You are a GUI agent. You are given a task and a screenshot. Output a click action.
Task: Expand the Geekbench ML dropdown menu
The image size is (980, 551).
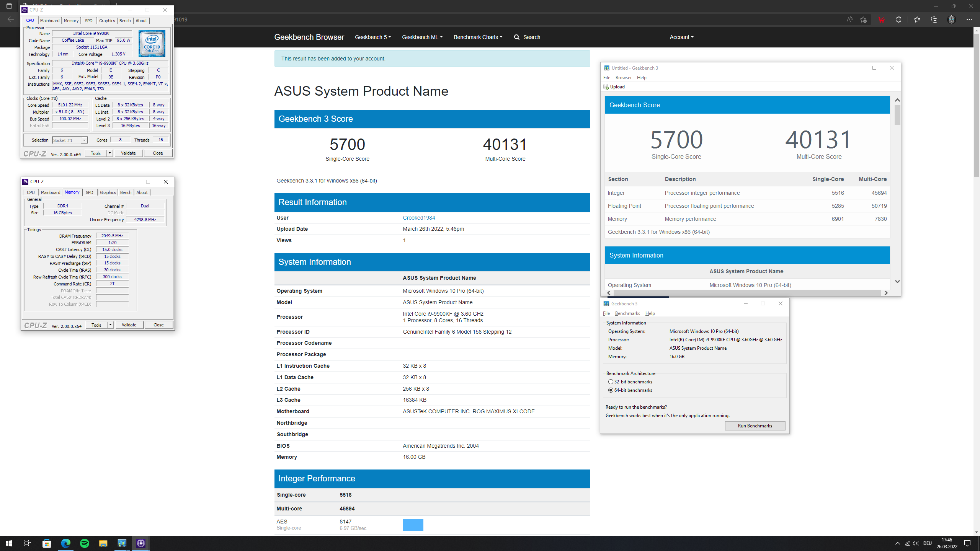tap(422, 37)
